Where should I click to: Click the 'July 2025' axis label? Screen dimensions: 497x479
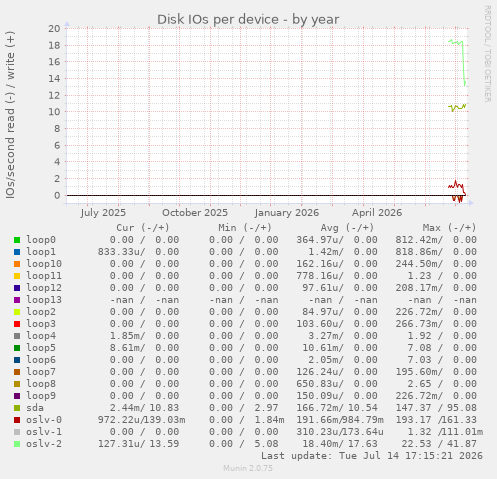point(103,213)
